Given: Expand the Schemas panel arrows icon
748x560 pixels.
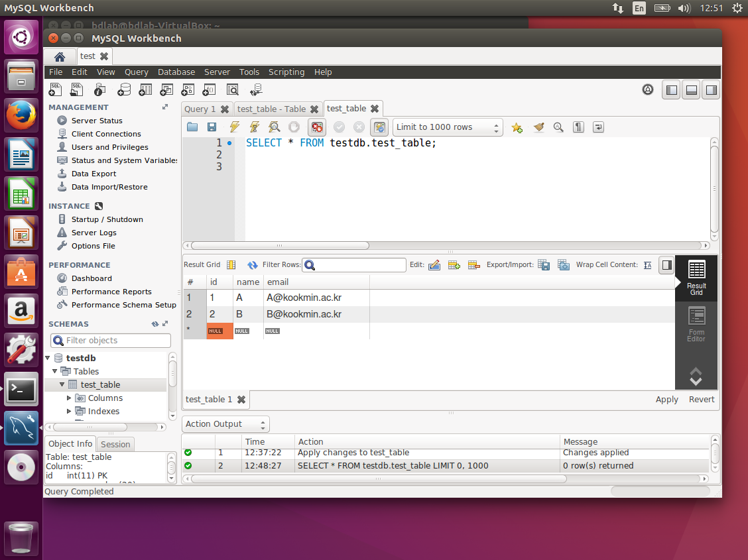Looking at the screenshot, I should click(165, 323).
